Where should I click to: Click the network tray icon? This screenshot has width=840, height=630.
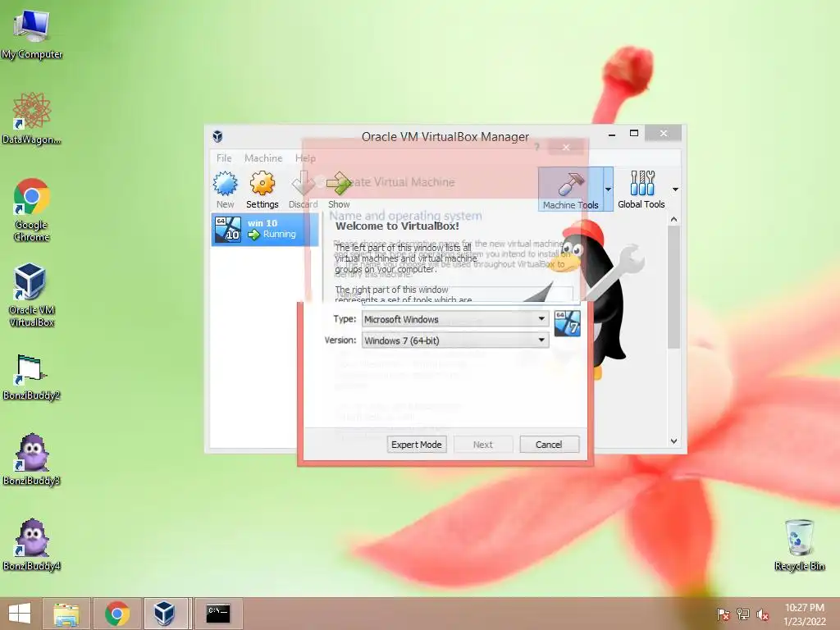tap(743, 614)
